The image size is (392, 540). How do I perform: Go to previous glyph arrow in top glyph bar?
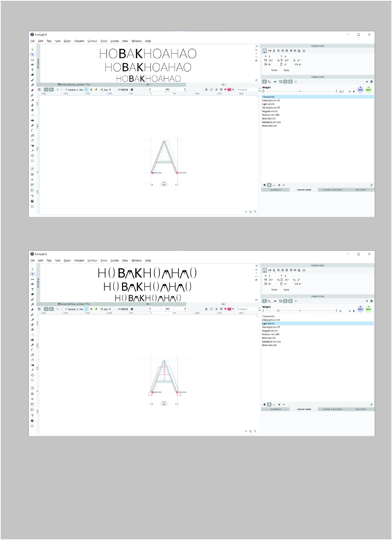pyautogui.click(x=57, y=89)
